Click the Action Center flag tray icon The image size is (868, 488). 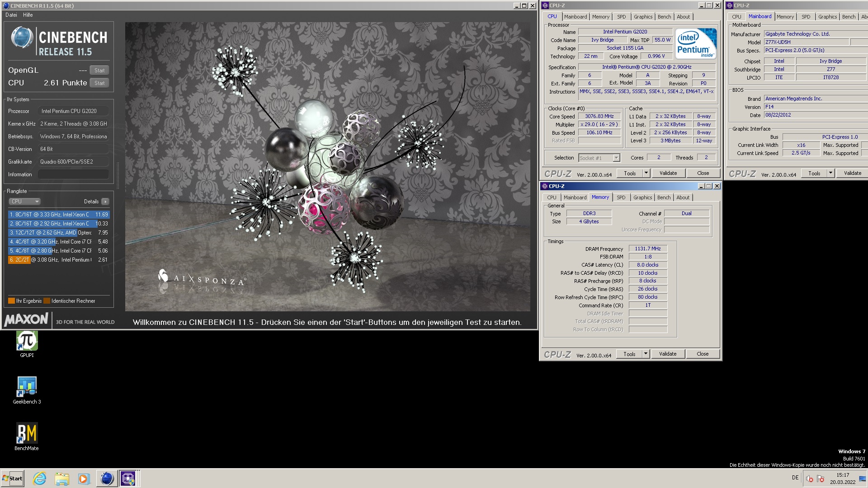click(x=821, y=479)
